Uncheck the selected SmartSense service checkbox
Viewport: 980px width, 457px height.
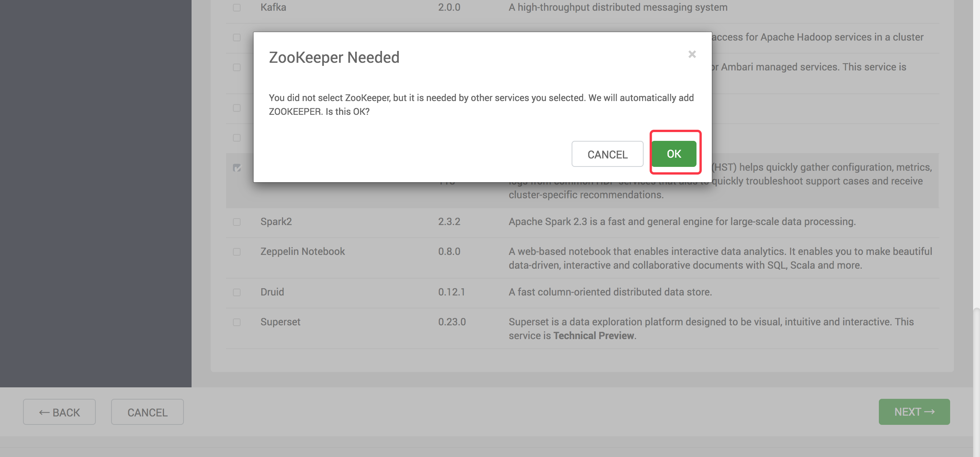[237, 168]
